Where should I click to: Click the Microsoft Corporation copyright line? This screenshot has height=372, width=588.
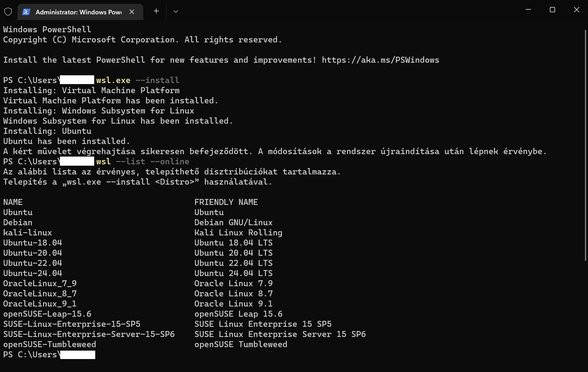tap(143, 40)
